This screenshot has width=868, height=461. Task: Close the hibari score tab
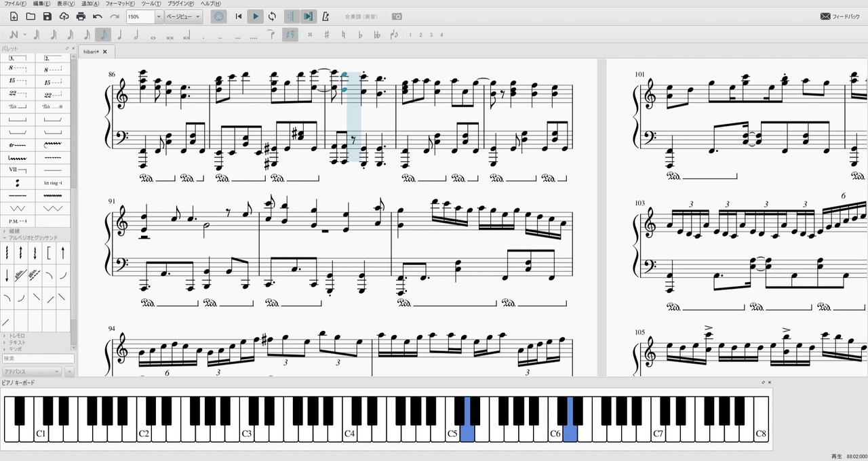click(105, 52)
